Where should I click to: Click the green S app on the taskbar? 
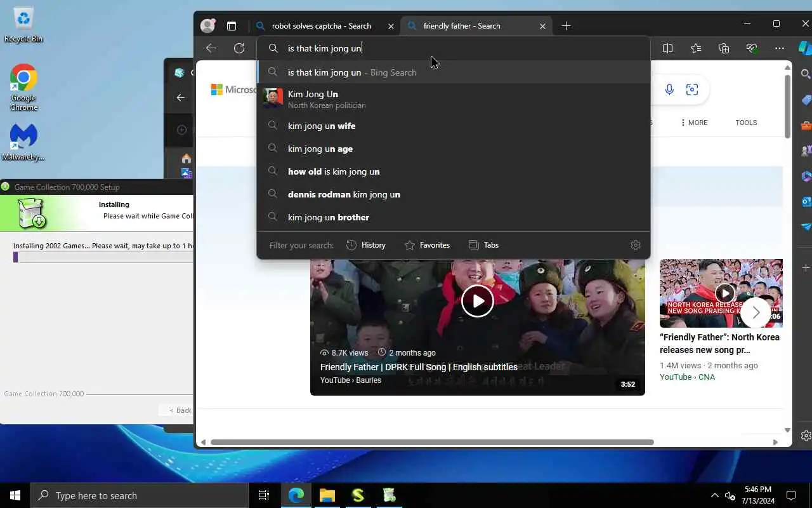tap(358, 495)
